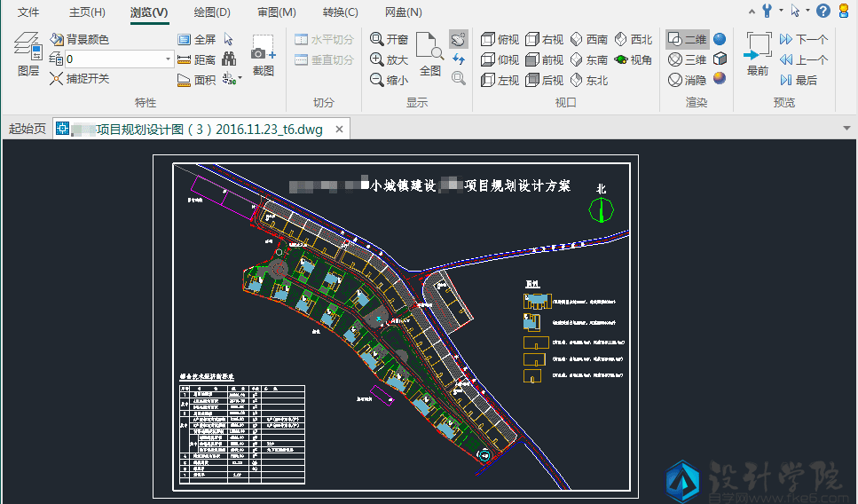
Task: Switch to 网盘(N) ribbon tab
Action: click(x=404, y=12)
